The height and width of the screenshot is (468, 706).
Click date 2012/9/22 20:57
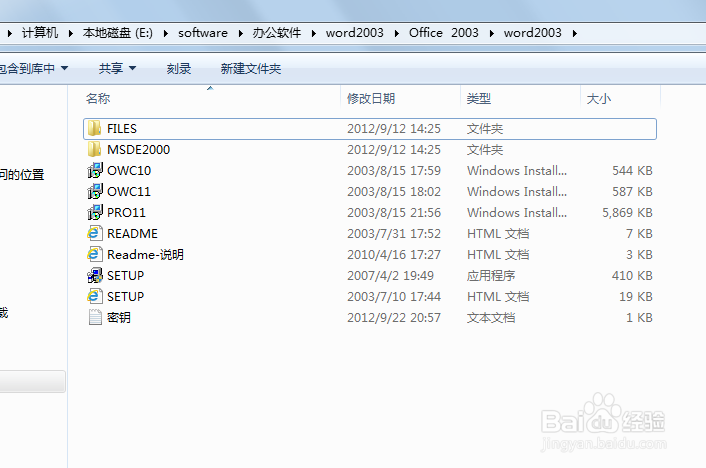[394, 318]
